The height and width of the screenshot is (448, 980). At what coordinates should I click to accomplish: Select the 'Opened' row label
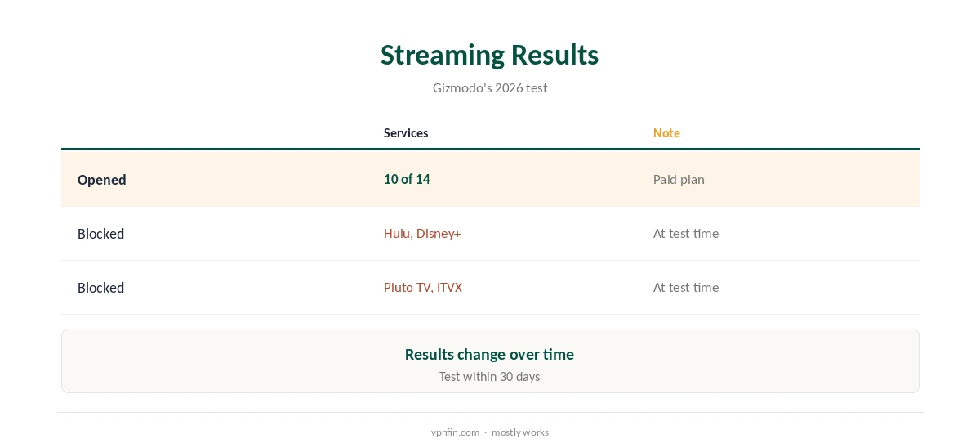coord(102,180)
